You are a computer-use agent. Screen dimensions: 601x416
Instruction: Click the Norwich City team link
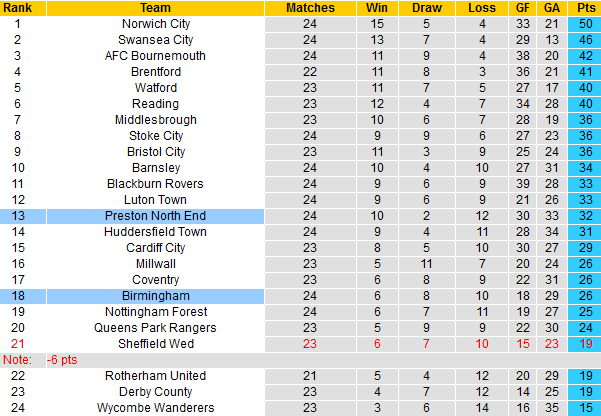click(x=155, y=23)
